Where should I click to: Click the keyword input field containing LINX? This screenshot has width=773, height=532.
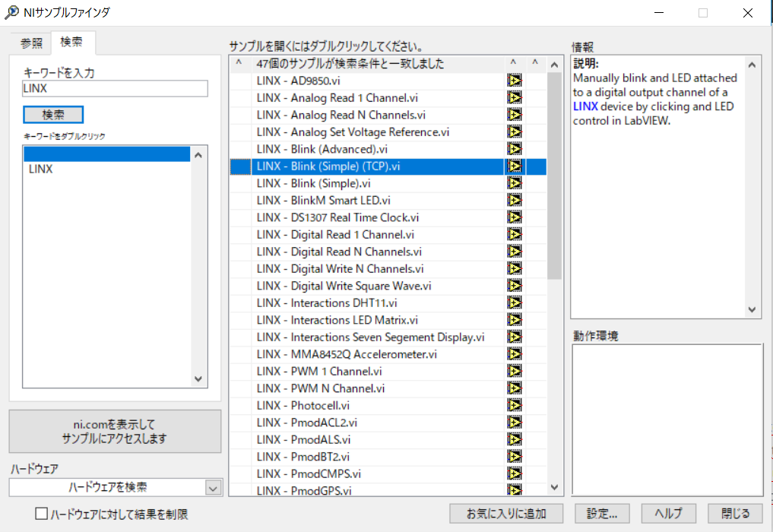115,89
